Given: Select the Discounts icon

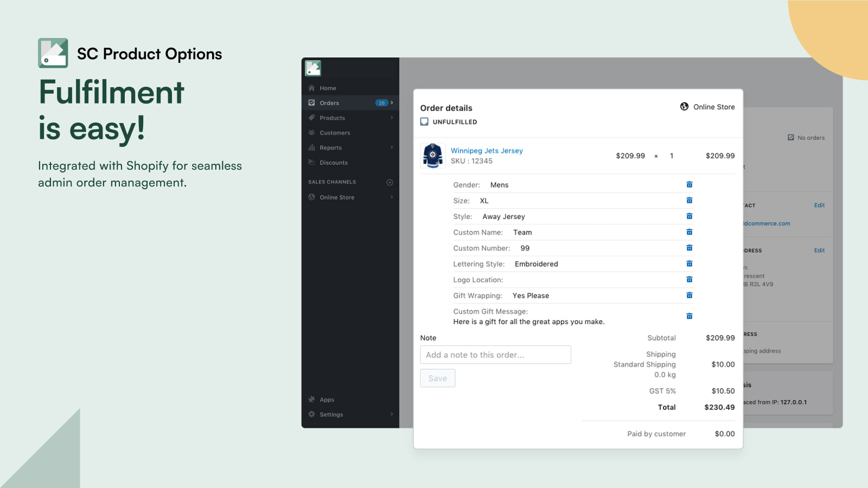Looking at the screenshot, I should 311,162.
